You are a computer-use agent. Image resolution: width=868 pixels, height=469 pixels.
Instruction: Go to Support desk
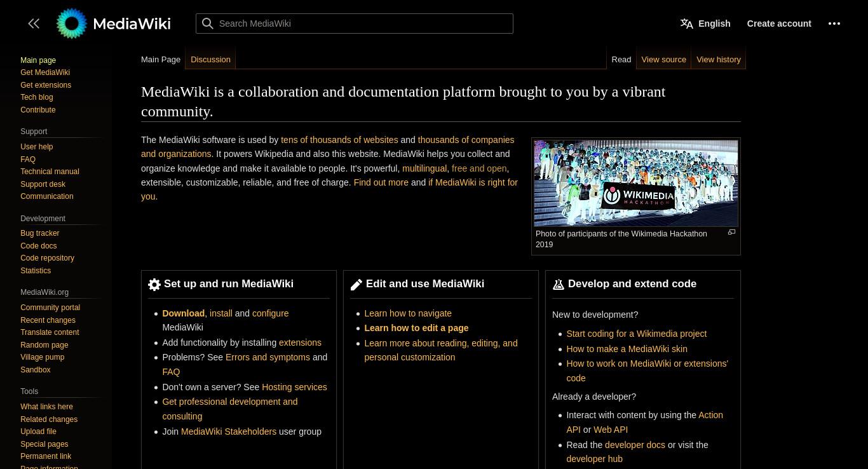click(43, 184)
